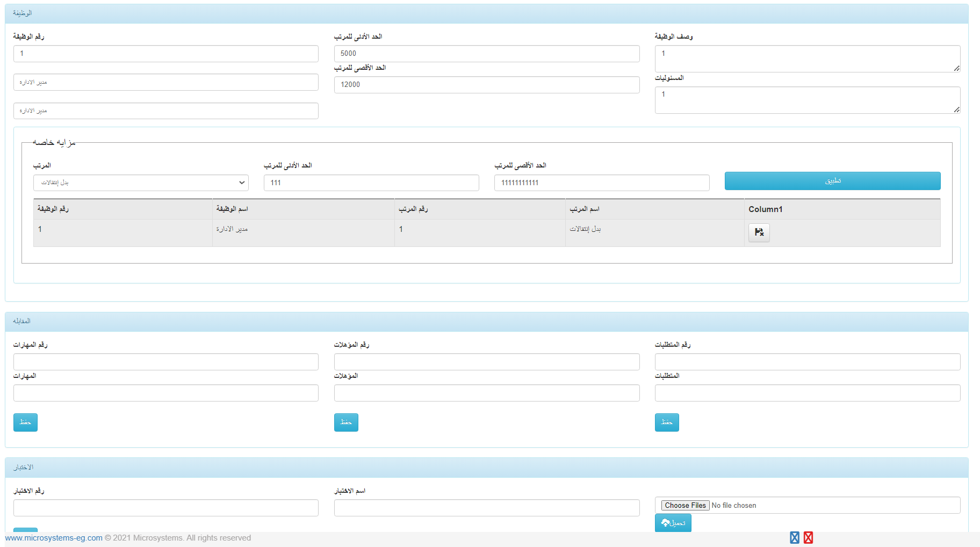This screenshot has width=980, height=547.
Task: Click the cloud upload تحميل button
Action: pyautogui.click(x=673, y=522)
